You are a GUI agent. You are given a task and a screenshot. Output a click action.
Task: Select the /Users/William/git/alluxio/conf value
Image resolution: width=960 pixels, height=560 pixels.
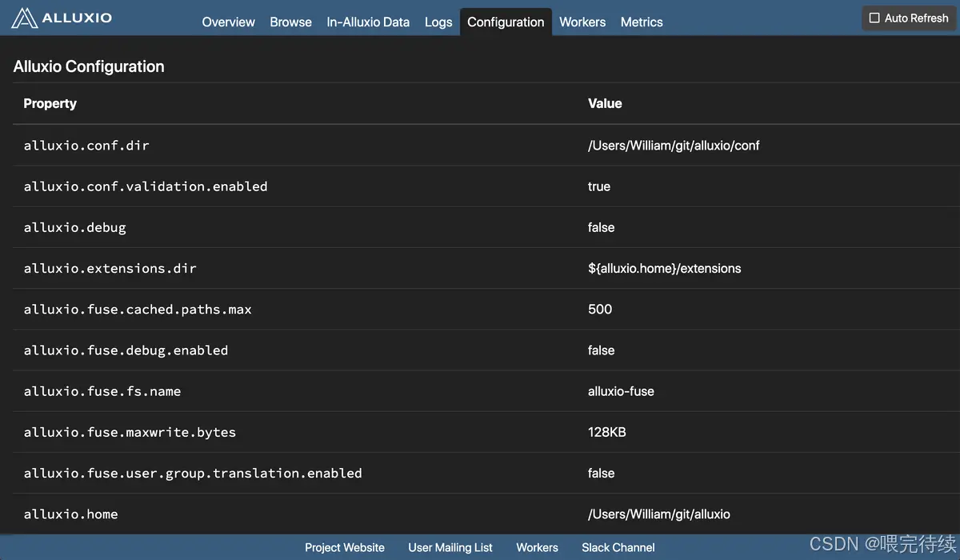674,146
